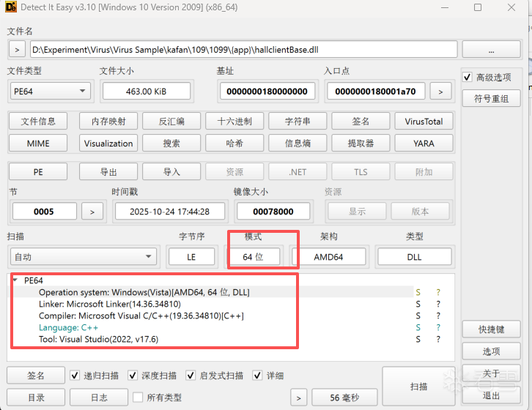Collapse the PE64 tree node
This screenshot has width=532, height=410.
pyautogui.click(x=16, y=280)
